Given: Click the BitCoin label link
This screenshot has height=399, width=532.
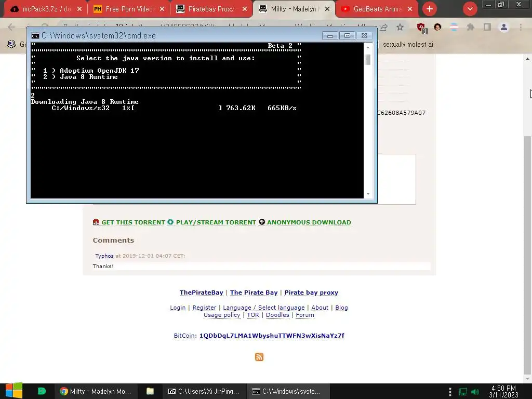Looking at the screenshot, I should 184,336.
